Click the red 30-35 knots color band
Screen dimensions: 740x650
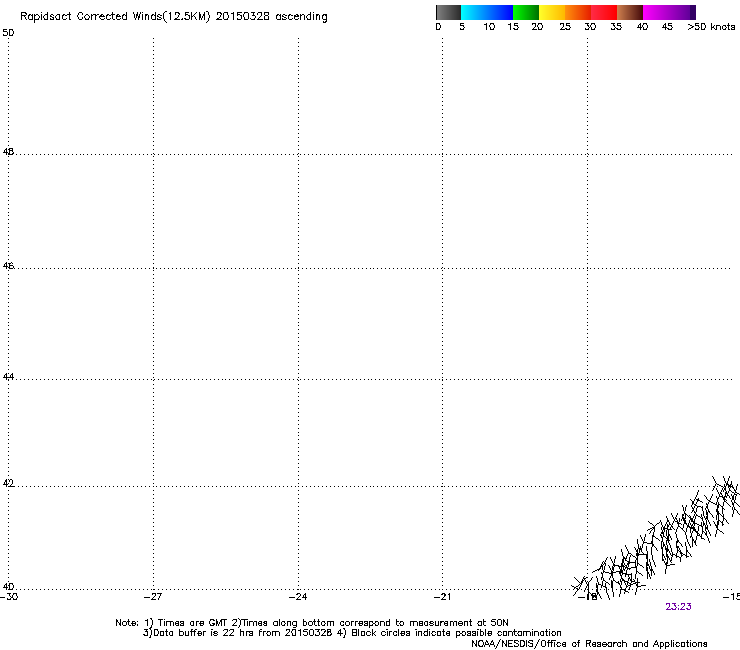coord(604,12)
